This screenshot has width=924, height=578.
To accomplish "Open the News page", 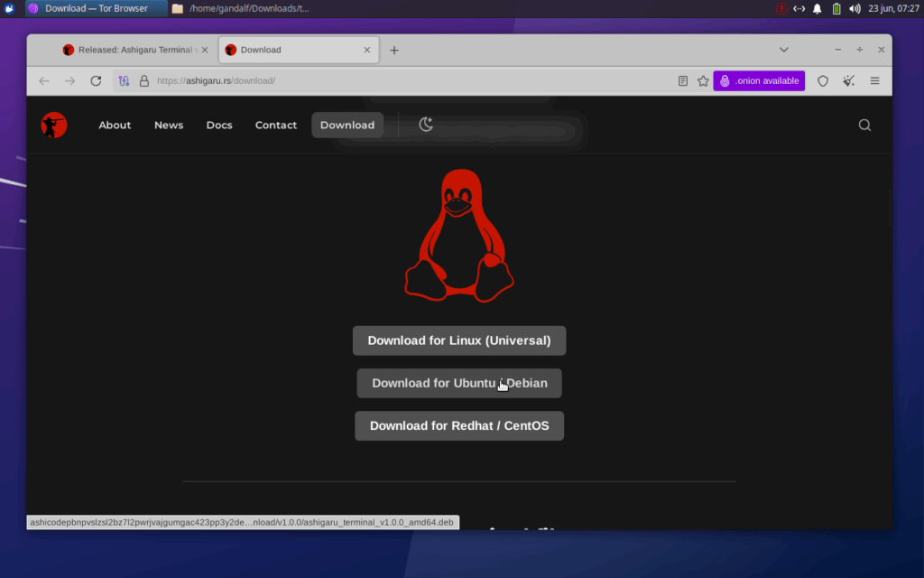I will (169, 125).
